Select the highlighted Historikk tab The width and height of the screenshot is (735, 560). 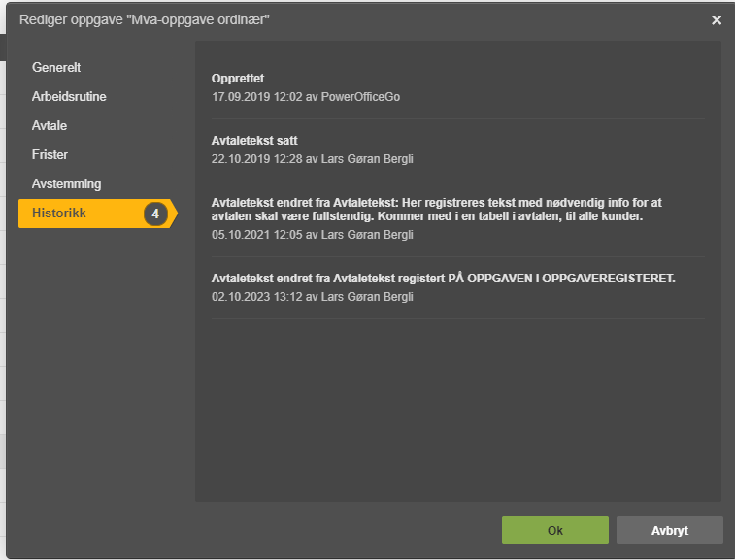[98, 214]
